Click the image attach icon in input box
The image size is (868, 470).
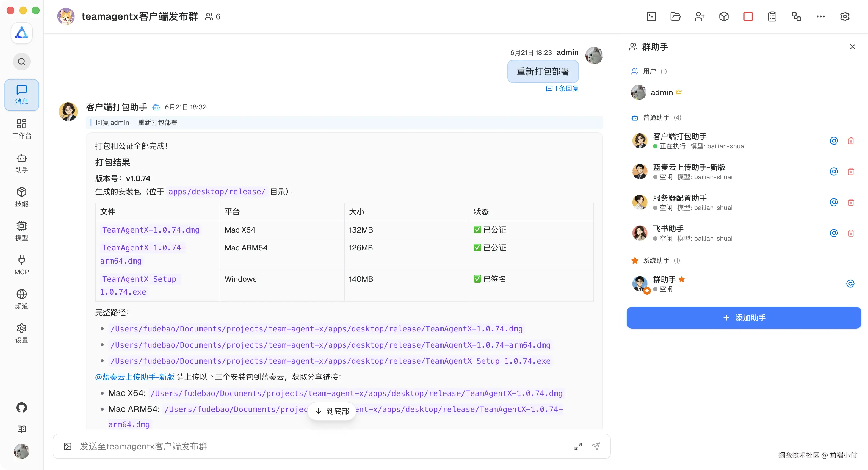point(67,446)
